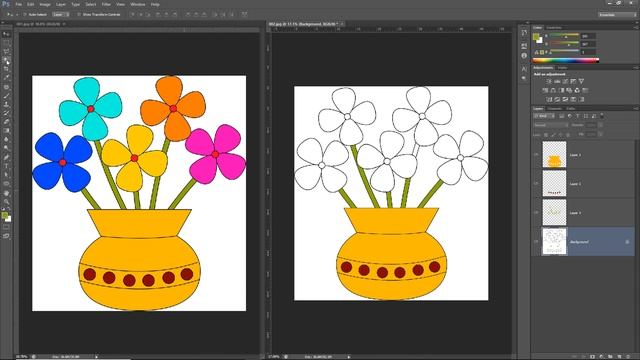Hide the Background layer eye

coord(536,242)
